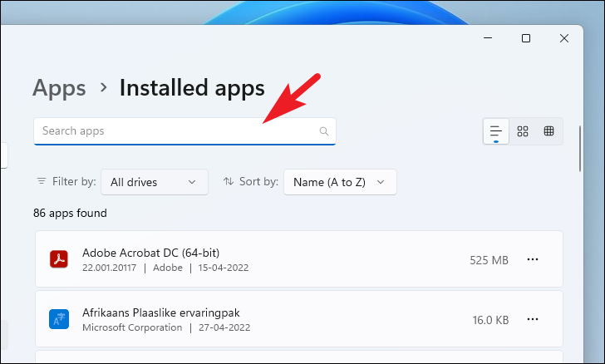Go back to Apps breadcrumb
The image size is (605, 364).
point(59,87)
